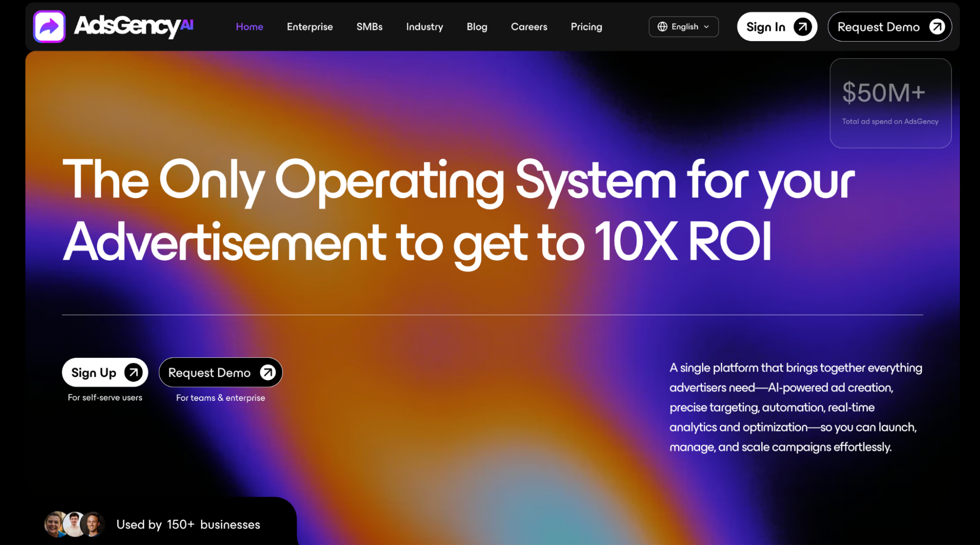Open the Industry nav item

pyautogui.click(x=425, y=26)
